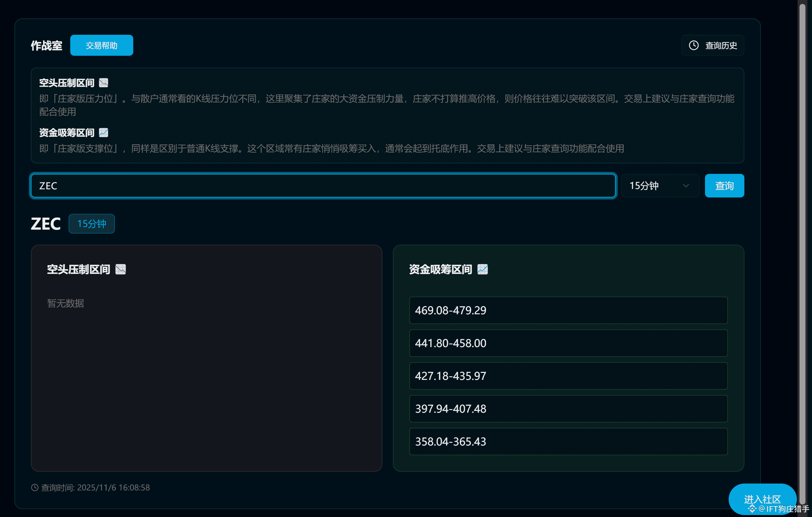The height and width of the screenshot is (517, 812).
Task: Click the chart icon in 资金吸筹区间 result panel header
Action: click(482, 269)
